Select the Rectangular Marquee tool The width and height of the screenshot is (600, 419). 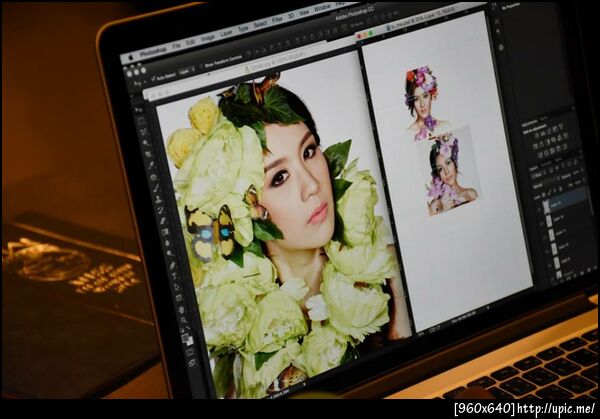142,120
